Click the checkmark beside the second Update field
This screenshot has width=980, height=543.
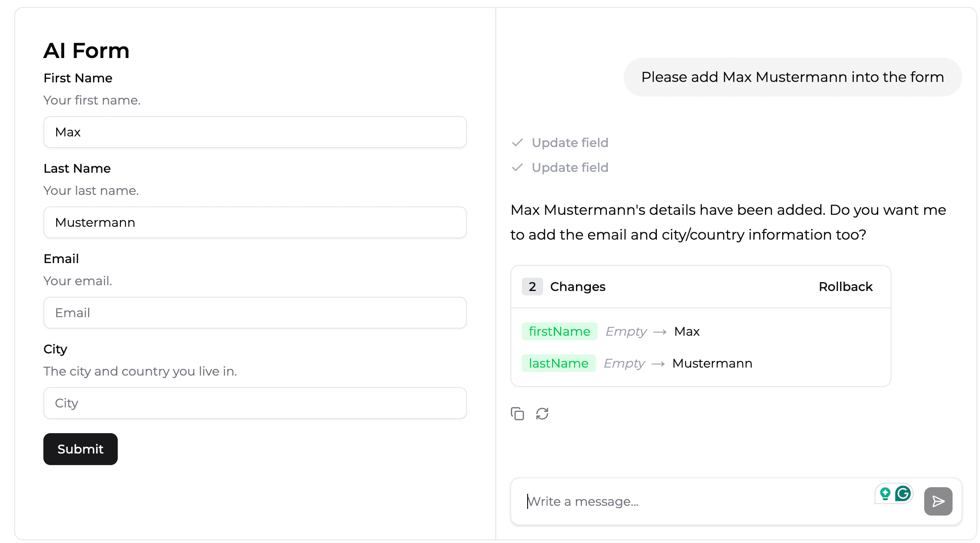pos(517,167)
